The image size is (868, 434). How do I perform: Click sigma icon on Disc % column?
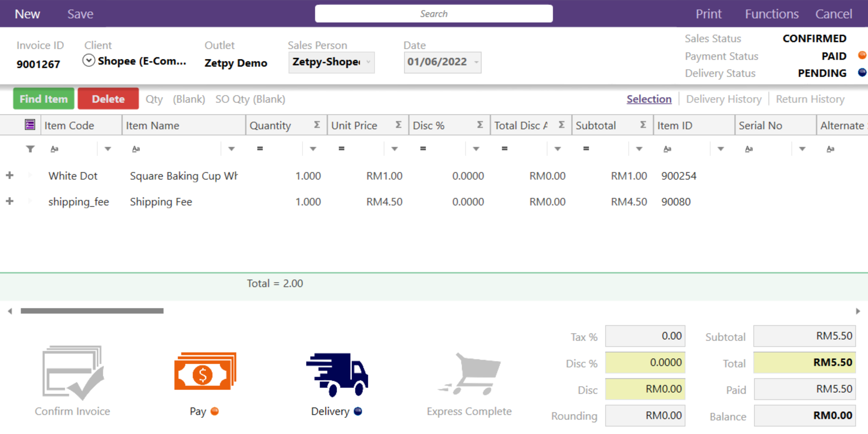(x=480, y=125)
